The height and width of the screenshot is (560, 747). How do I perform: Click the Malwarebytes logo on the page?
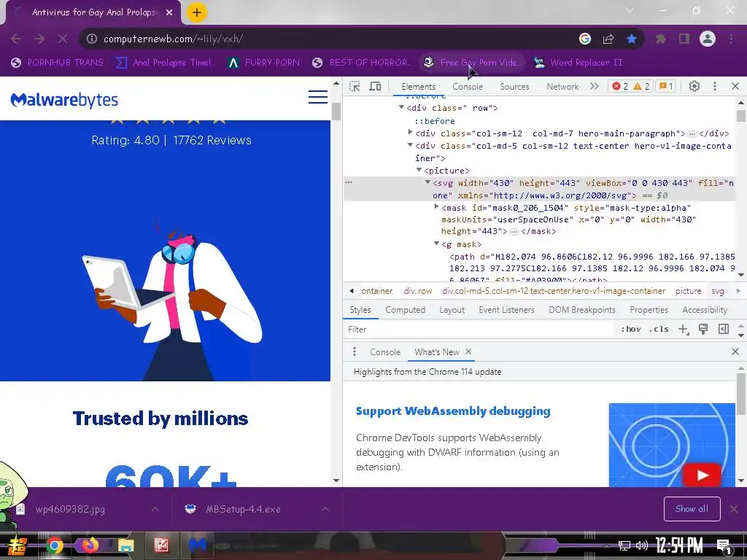point(64,100)
